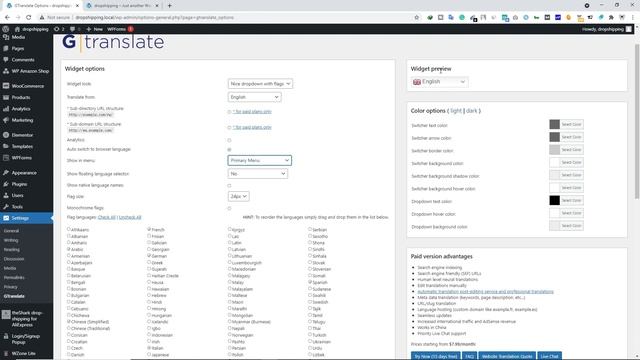
Task: Uncheck the Arabic language checkbox
Action: [x=69, y=249]
